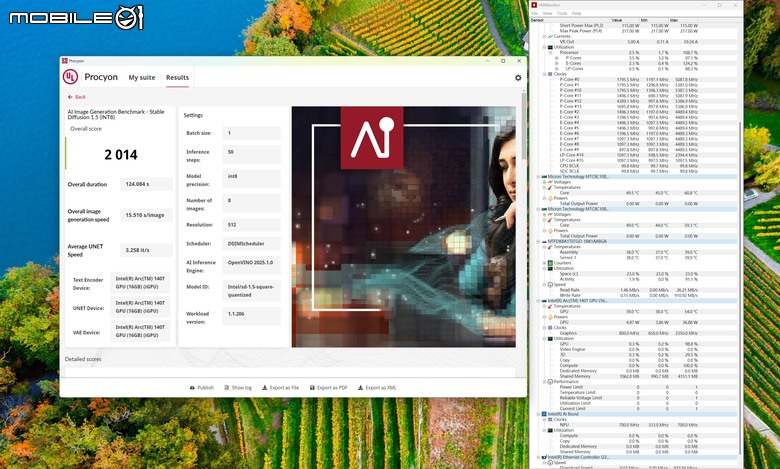Select the P-Core #12 clock row
This screenshot has width=780, height=469.
[634, 101]
